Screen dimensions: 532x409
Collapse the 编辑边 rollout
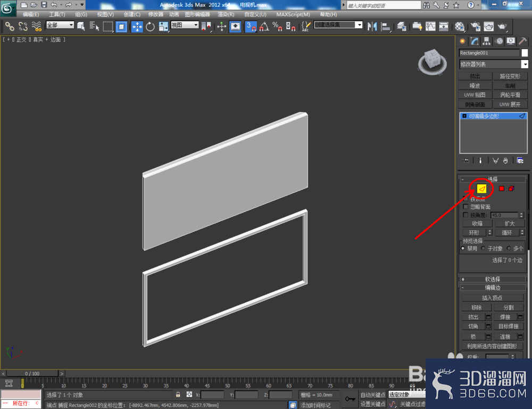pos(493,288)
